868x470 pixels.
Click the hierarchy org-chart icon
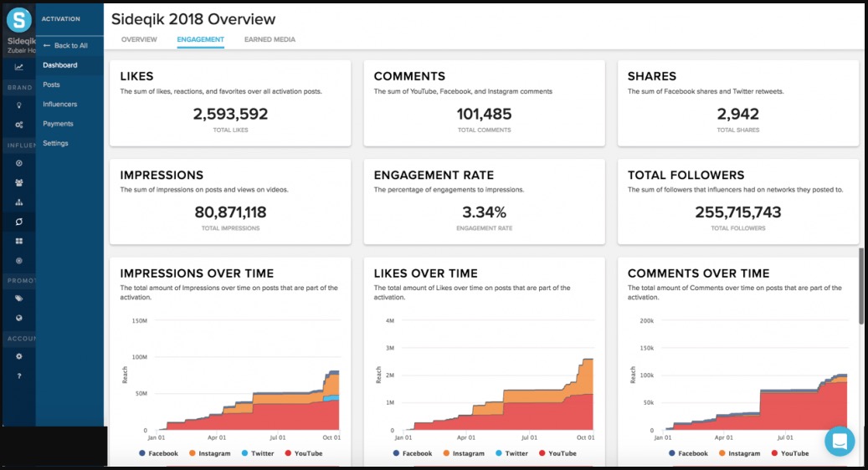click(18, 202)
